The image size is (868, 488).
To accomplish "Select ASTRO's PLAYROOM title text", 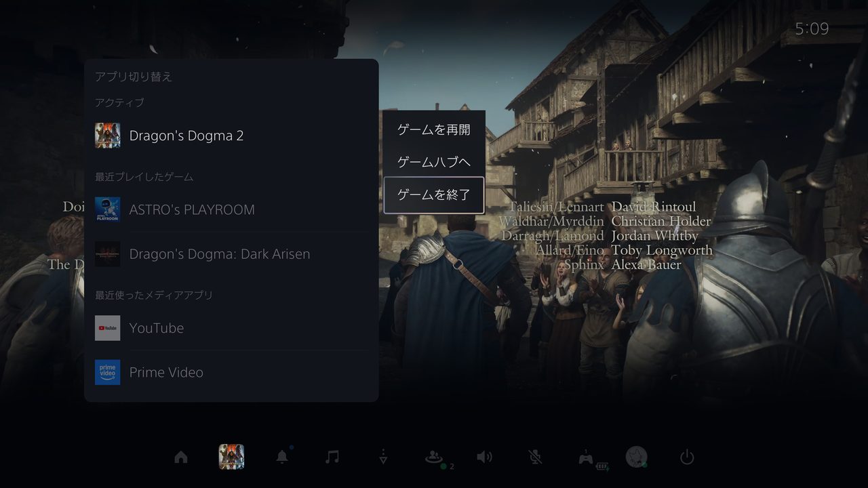I will pos(192,209).
